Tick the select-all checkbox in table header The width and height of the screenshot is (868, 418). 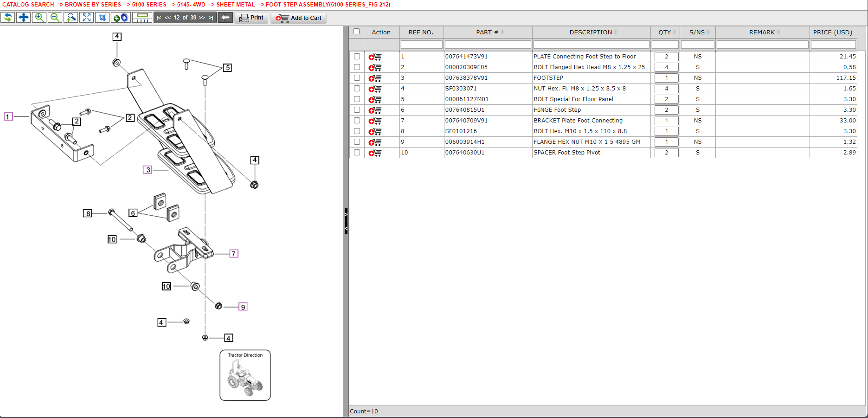coord(356,32)
